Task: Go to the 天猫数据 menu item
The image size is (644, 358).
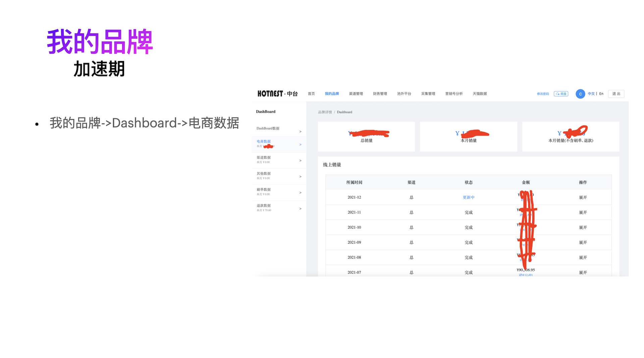Action: pyautogui.click(x=480, y=94)
